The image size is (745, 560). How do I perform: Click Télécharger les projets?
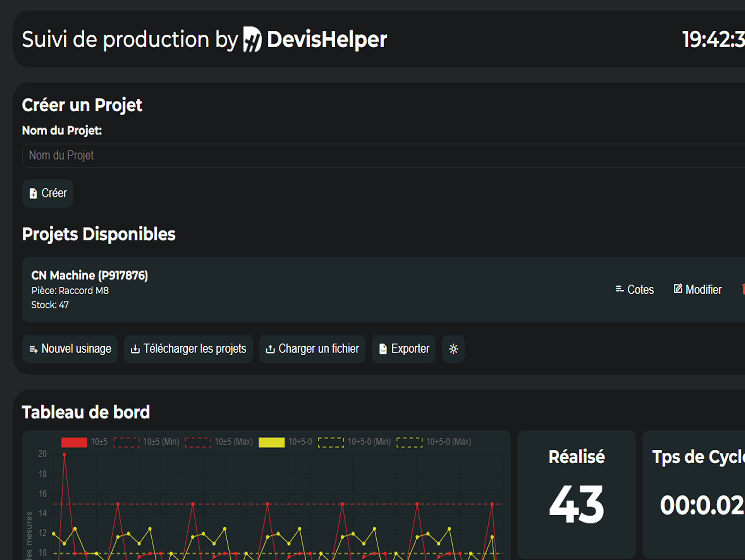[x=188, y=349]
